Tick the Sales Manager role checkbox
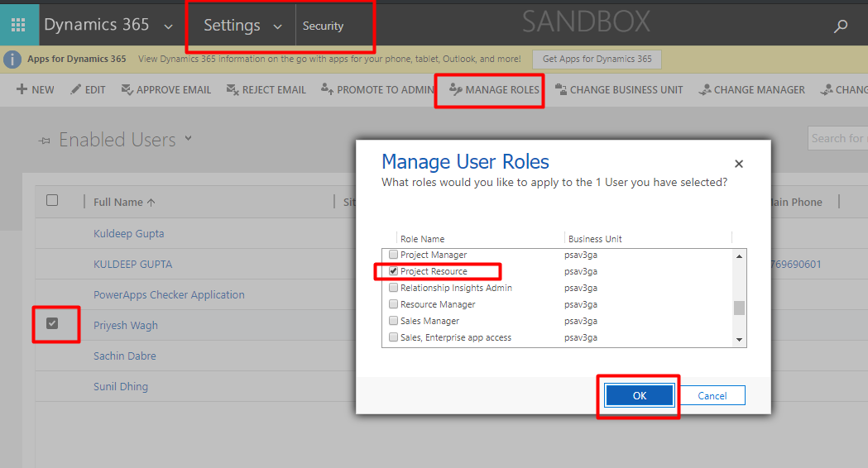The image size is (868, 468). tap(394, 321)
